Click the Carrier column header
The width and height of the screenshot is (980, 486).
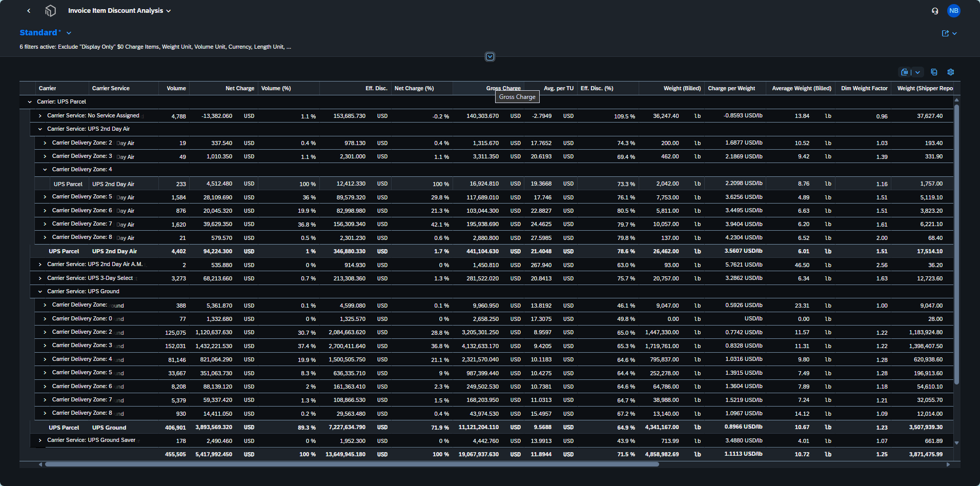(62, 88)
